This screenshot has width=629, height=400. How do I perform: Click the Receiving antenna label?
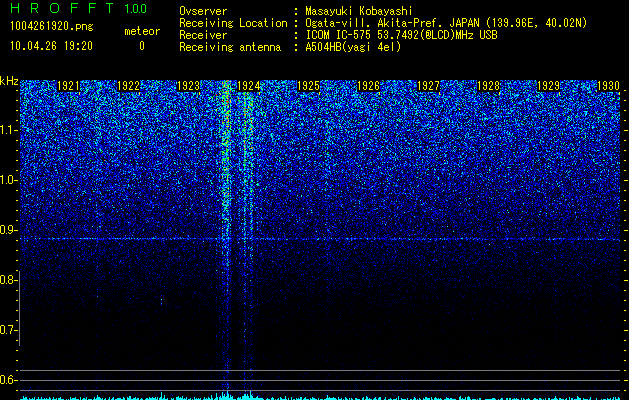pos(230,47)
